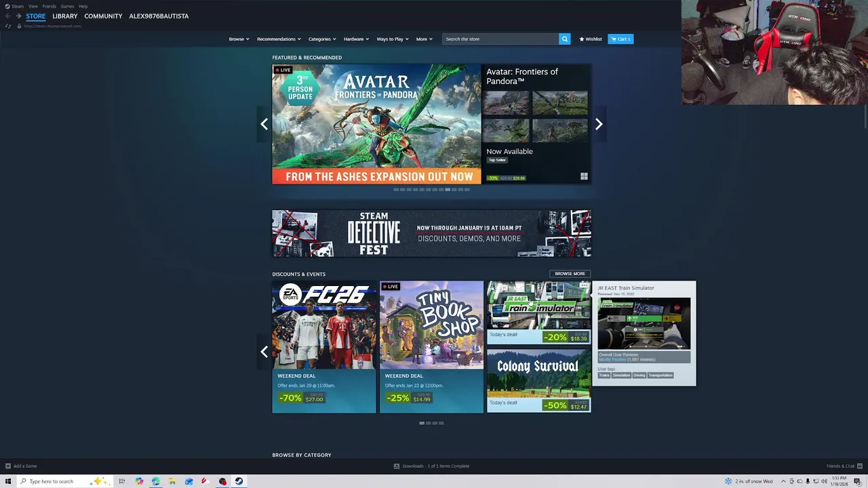Open Outlook from the taskbar
This screenshot has width=868, height=488.
click(189, 481)
